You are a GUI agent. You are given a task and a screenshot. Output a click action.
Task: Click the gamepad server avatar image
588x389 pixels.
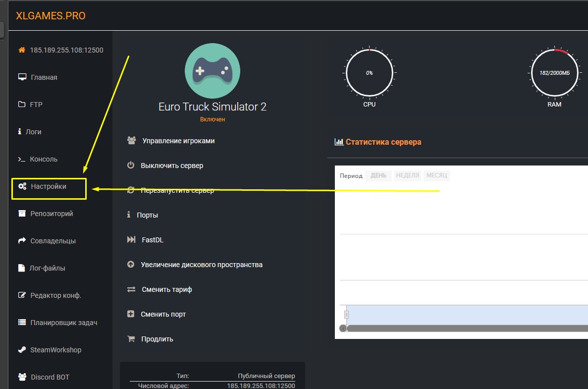tap(212, 71)
